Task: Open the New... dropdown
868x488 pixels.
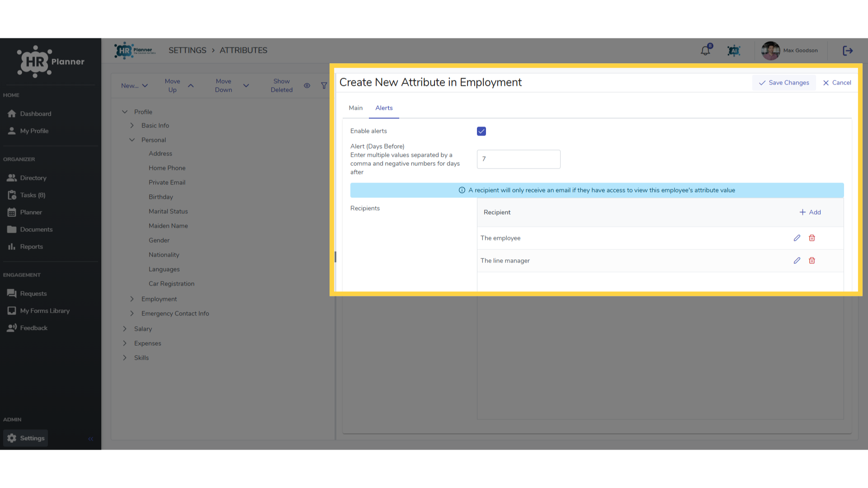Action: click(134, 85)
